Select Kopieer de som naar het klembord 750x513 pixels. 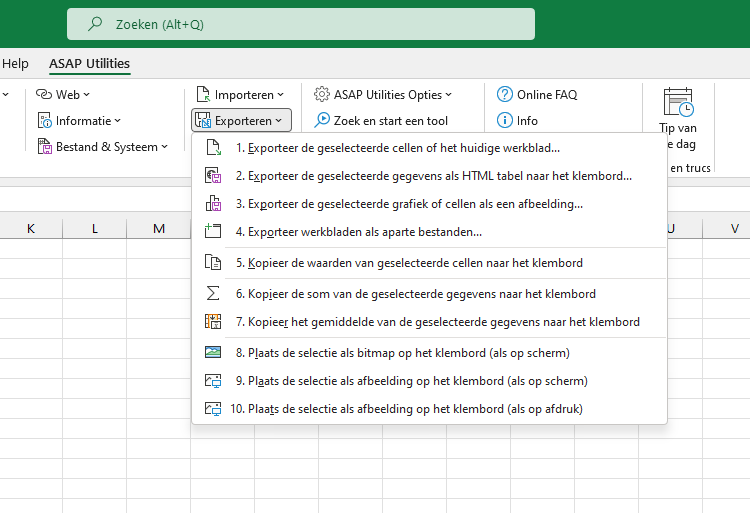[x=429, y=294]
